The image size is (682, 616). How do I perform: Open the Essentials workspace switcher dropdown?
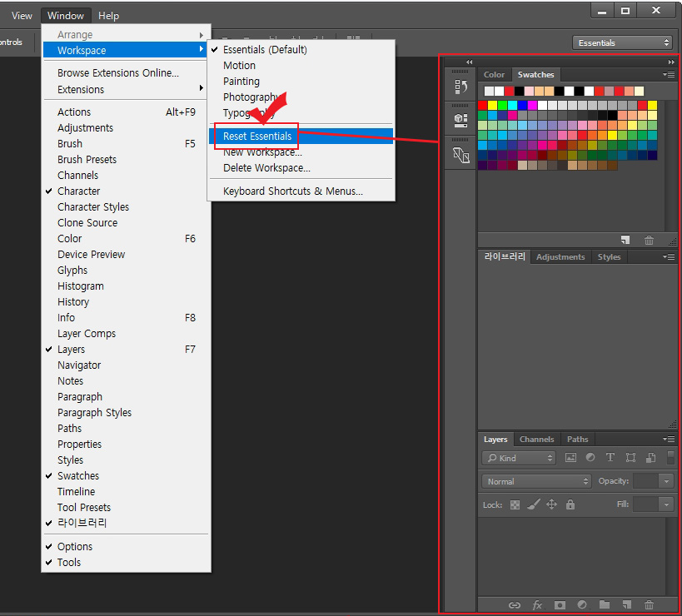(622, 42)
